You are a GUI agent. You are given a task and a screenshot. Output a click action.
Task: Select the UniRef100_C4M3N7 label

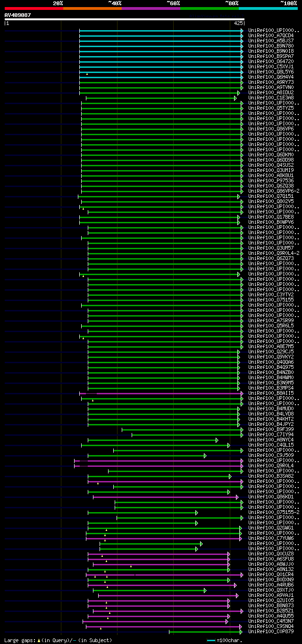(271, 621)
